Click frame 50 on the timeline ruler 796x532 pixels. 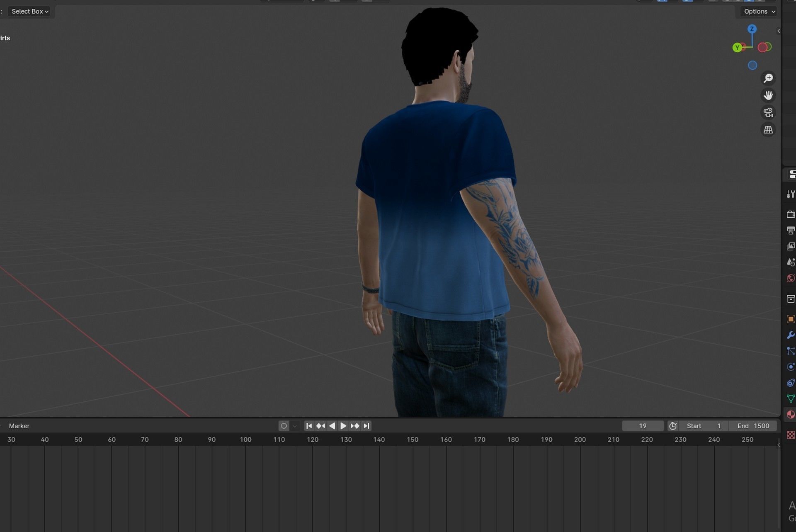coord(78,440)
